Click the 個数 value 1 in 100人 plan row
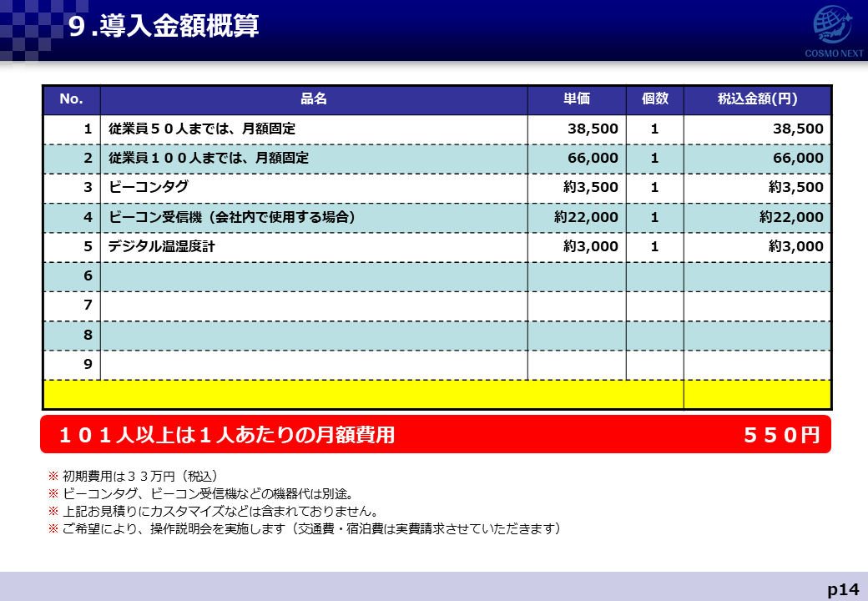The image size is (868, 601). click(x=655, y=158)
